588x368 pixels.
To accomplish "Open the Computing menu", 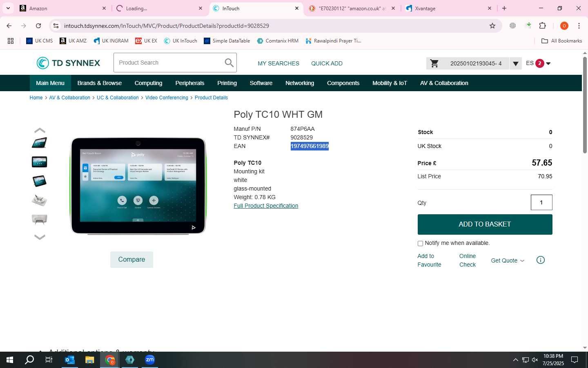I will coord(148,83).
